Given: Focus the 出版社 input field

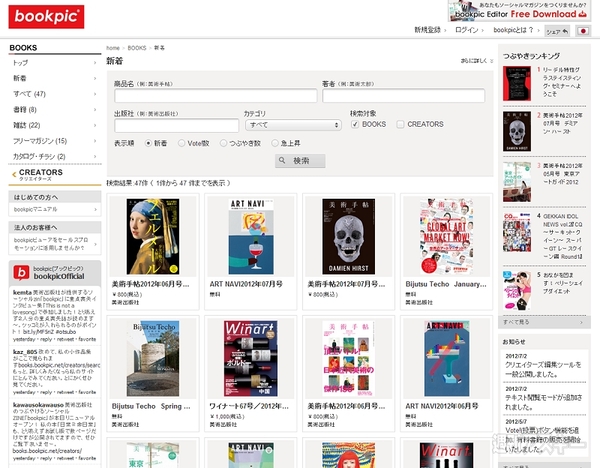Looking at the screenshot, I should [176, 126].
